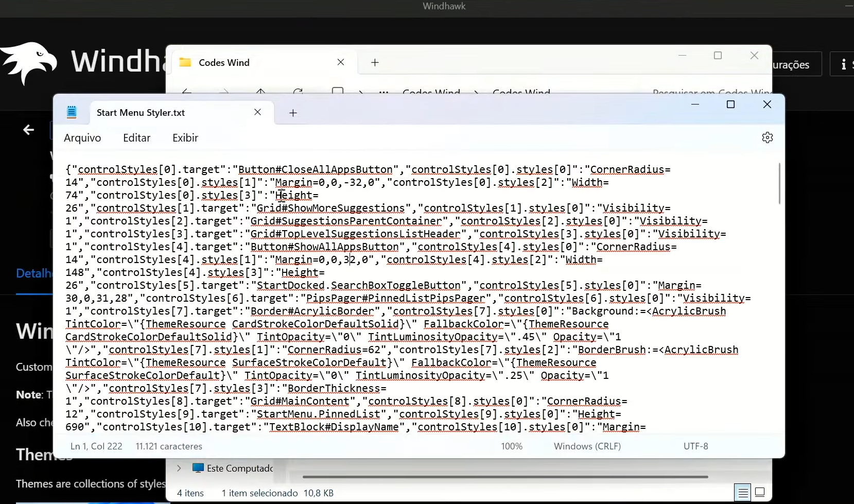Open the Editar menu
The width and height of the screenshot is (854, 504).
pyautogui.click(x=136, y=138)
